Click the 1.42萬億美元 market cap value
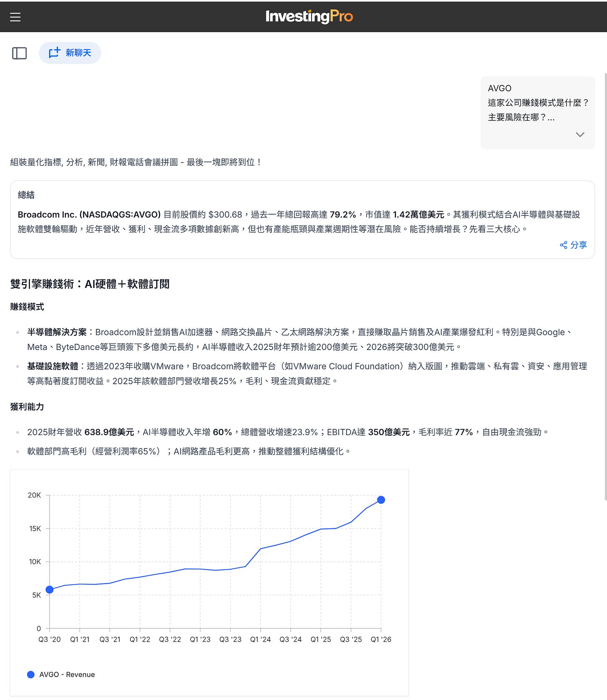607x700 pixels. 419,215
